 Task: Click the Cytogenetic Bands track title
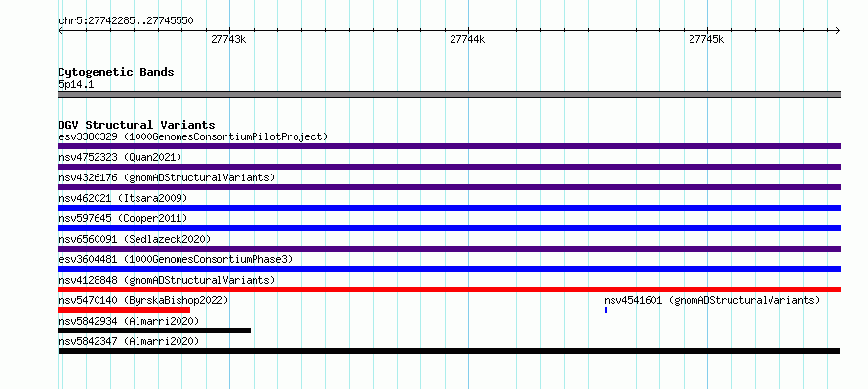[116, 72]
